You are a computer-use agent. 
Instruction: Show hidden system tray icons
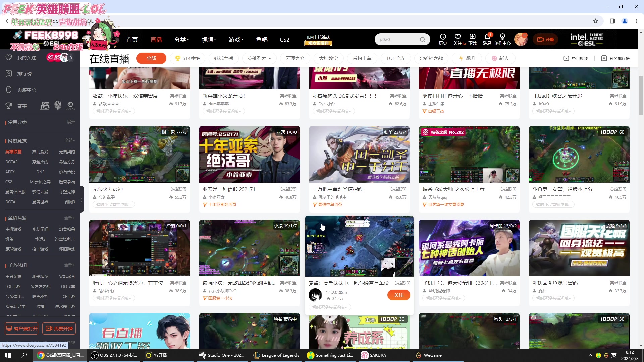(x=590, y=355)
